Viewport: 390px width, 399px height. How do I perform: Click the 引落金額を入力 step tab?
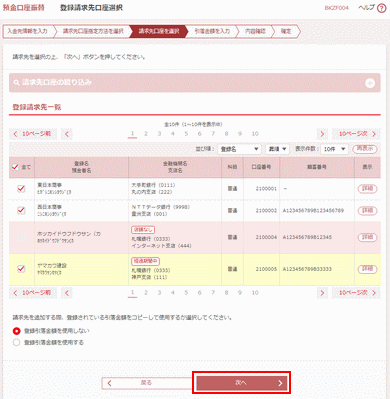pos(212,31)
